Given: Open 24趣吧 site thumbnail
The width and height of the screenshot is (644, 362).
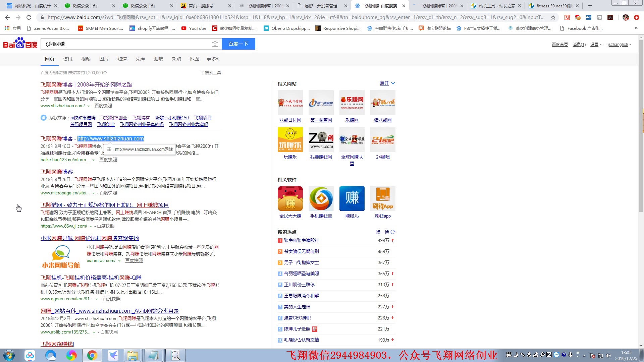Looking at the screenshot, I should click(383, 140).
